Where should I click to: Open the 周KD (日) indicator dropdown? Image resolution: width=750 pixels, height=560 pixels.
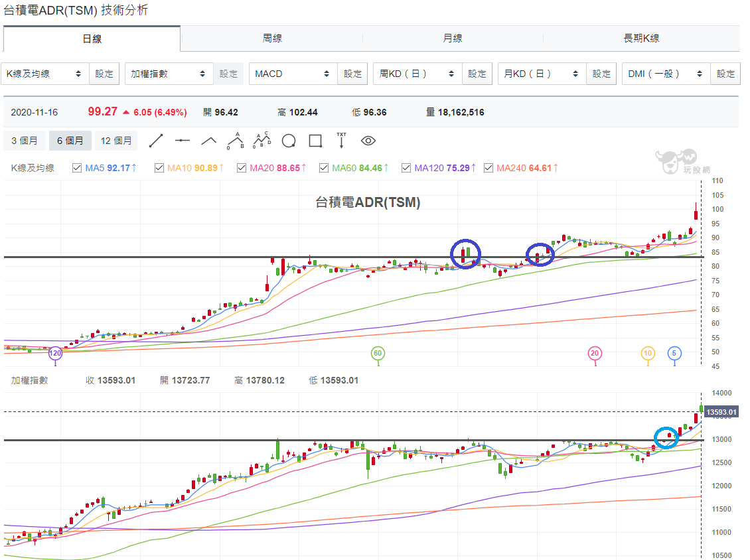417,74
